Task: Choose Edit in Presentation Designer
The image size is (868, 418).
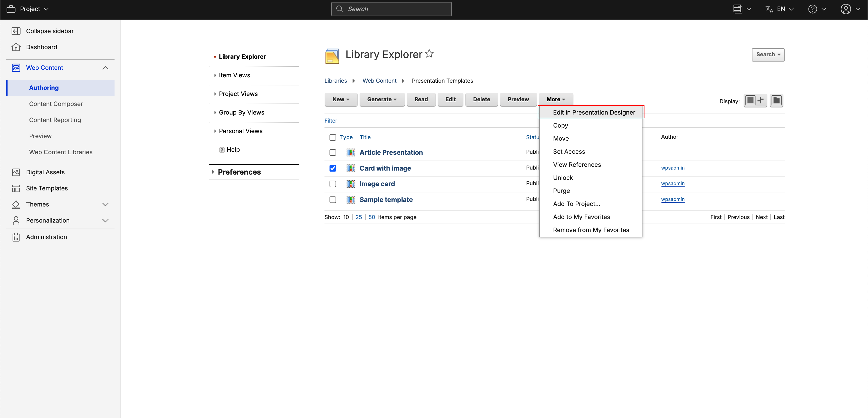Action: (594, 112)
